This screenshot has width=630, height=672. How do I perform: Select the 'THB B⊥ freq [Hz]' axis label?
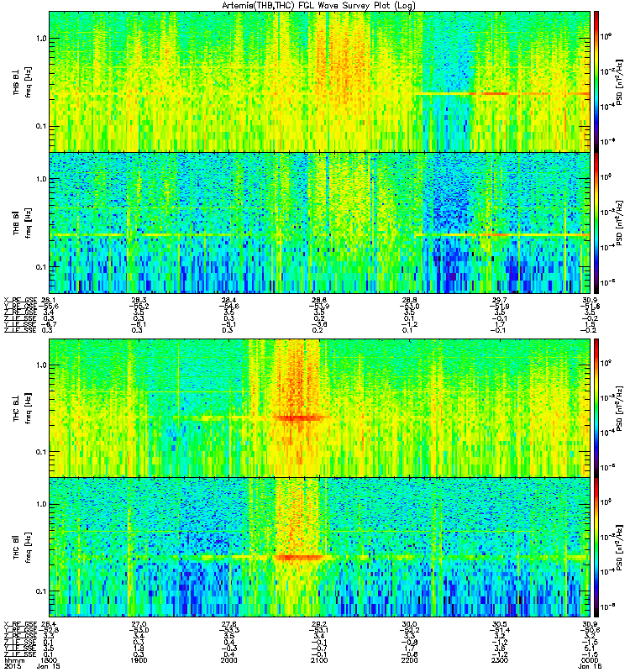tap(23, 81)
